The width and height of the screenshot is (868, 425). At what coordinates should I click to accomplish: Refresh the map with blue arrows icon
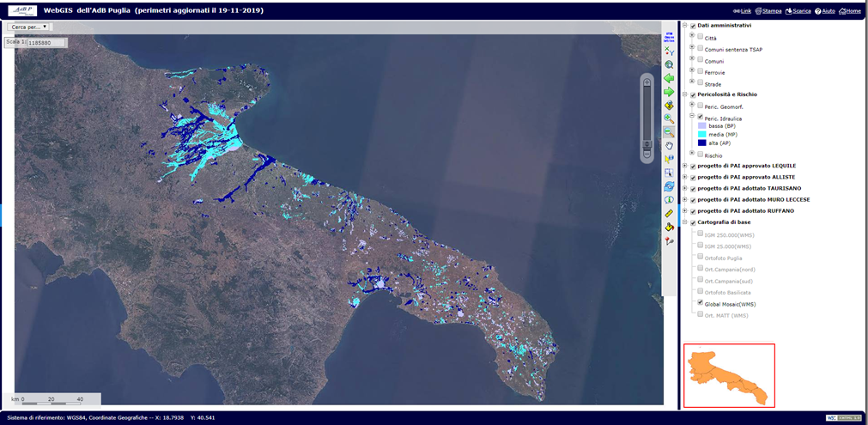coord(670,186)
